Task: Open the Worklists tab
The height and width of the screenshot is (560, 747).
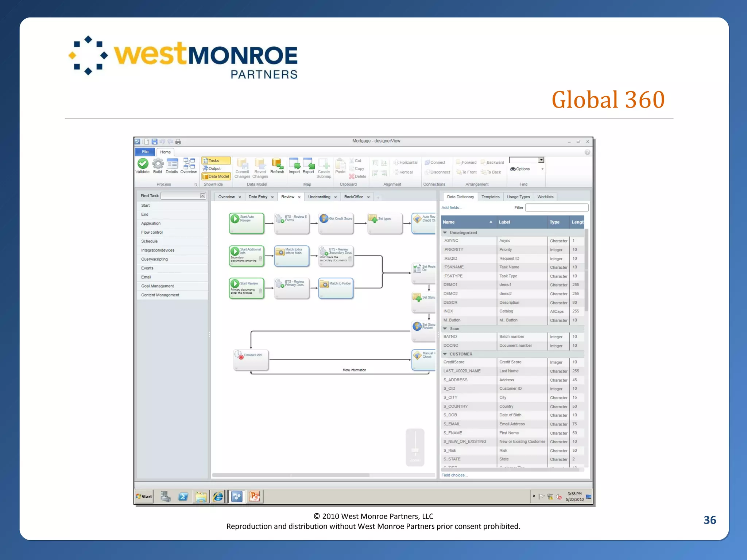Action: pos(545,197)
